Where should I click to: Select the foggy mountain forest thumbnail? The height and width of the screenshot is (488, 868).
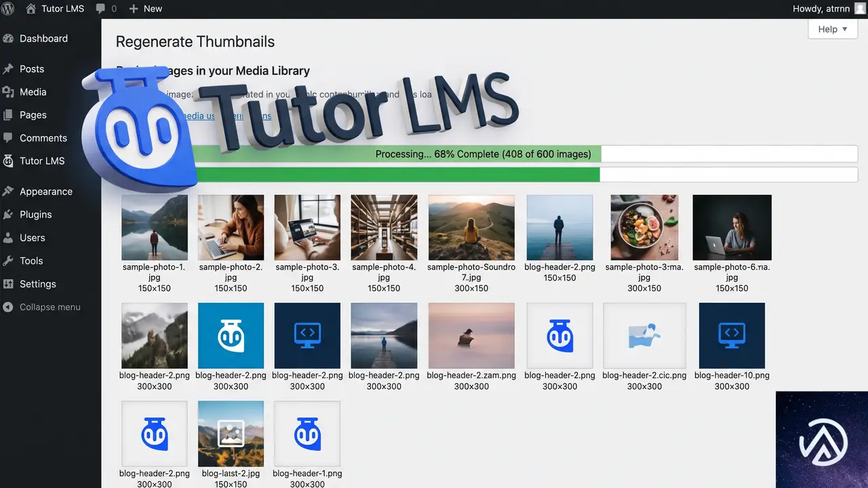click(155, 335)
